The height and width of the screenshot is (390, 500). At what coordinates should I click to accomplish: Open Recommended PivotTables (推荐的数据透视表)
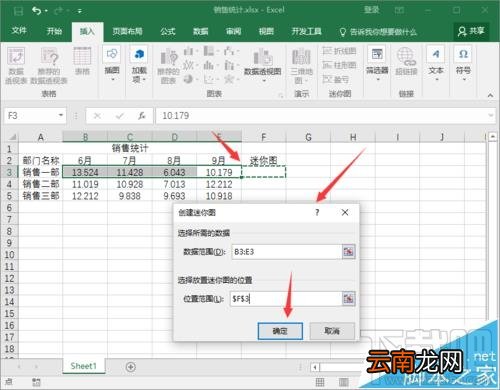coord(49,65)
